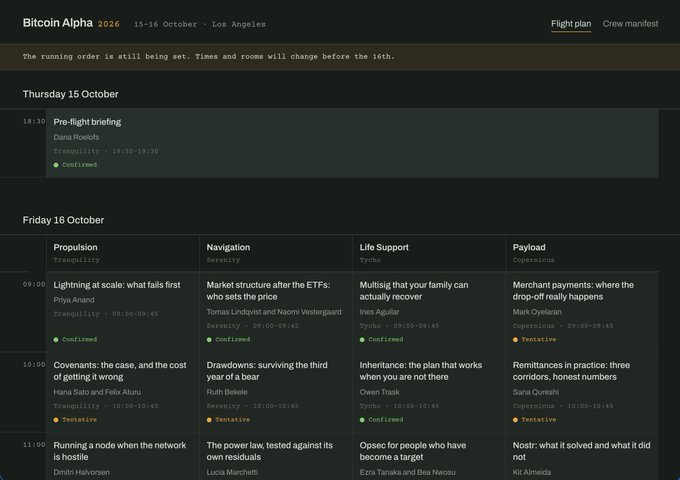Click speaker name Ruth Bekele
This screenshot has width=680, height=480.
(227, 392)
